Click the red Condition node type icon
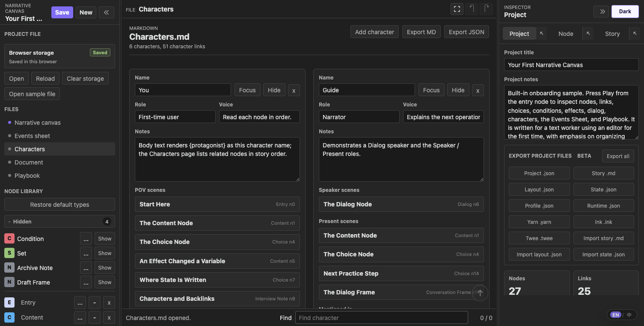 [x=9, y=239]
